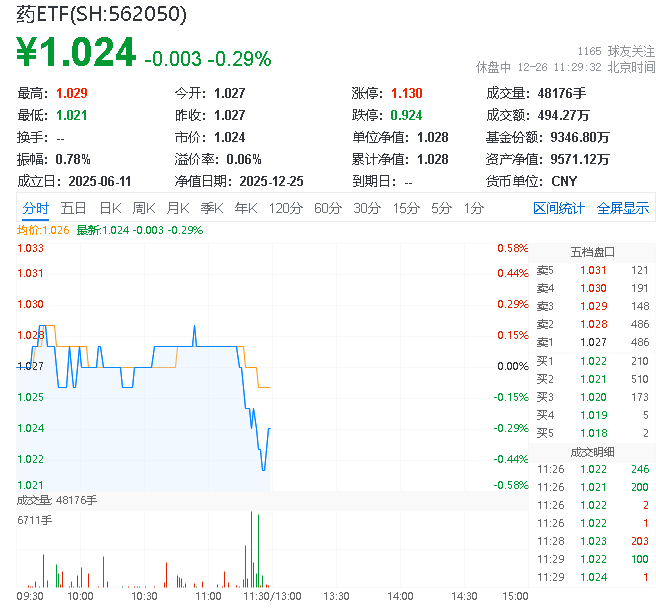This screenshot has height=615, width=656.
Task: Show the 年K yearly chart
Action: 245,208
